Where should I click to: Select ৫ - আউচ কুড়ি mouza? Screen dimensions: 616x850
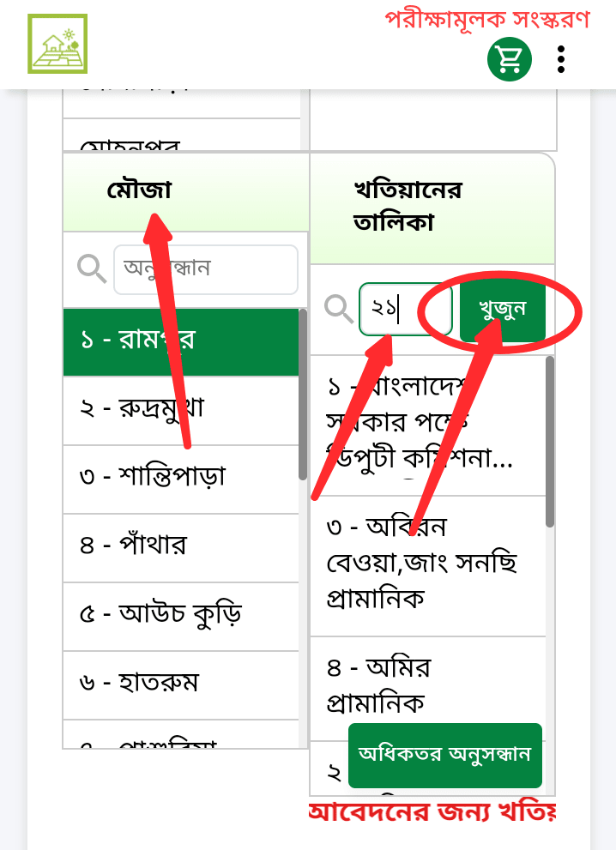[180, 614]
